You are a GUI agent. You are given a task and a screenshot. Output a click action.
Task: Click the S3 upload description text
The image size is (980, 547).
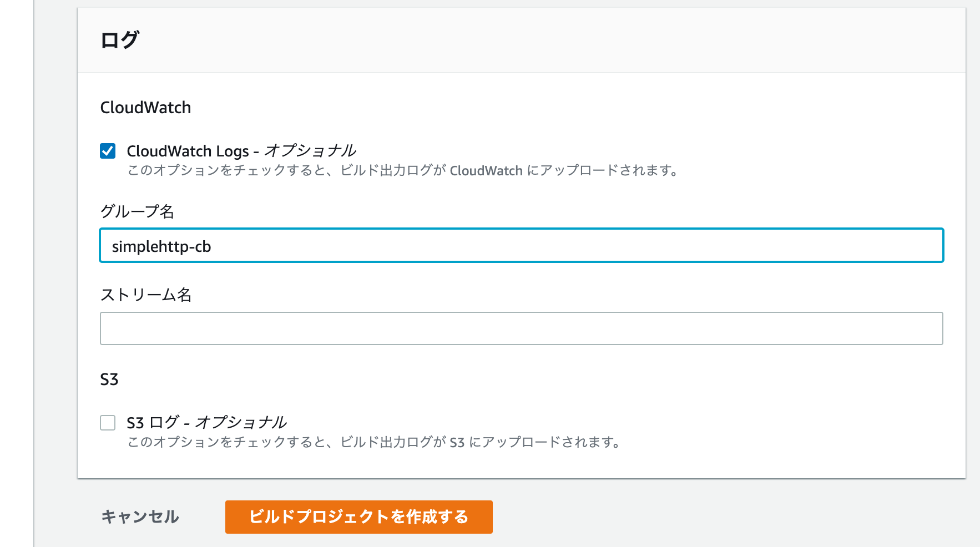[374, 443]
